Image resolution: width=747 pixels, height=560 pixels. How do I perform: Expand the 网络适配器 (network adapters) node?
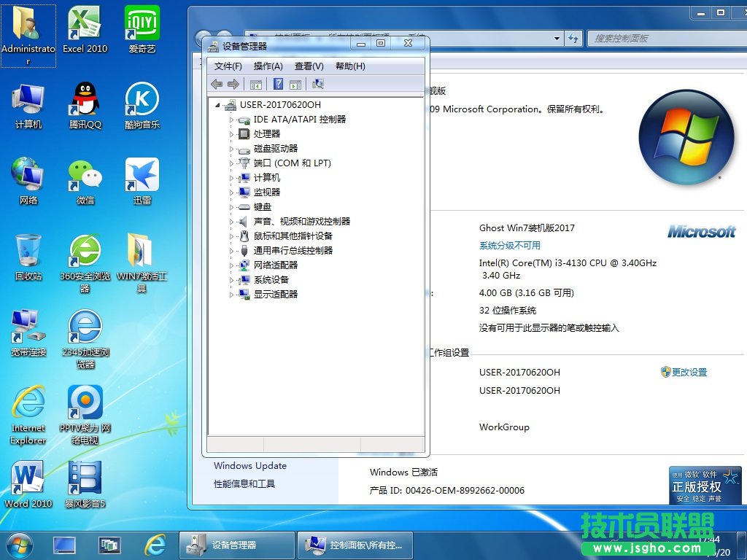point(232,265)
